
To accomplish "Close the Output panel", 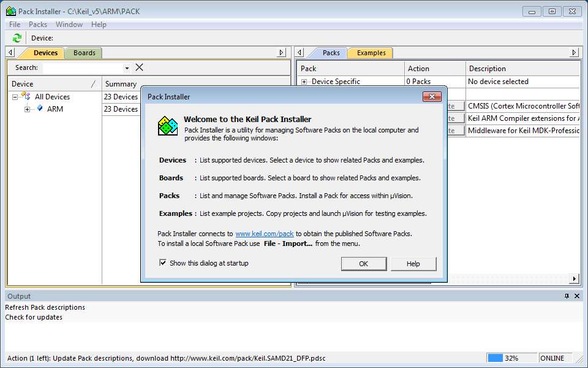I will click(x=577, y=296).
